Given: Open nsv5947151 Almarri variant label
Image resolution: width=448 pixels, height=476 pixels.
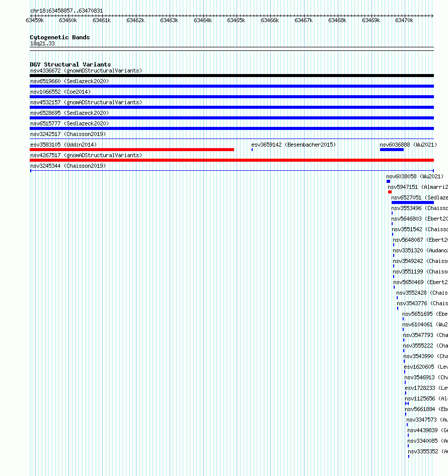Looking at the screenshot, I should 418,187.
